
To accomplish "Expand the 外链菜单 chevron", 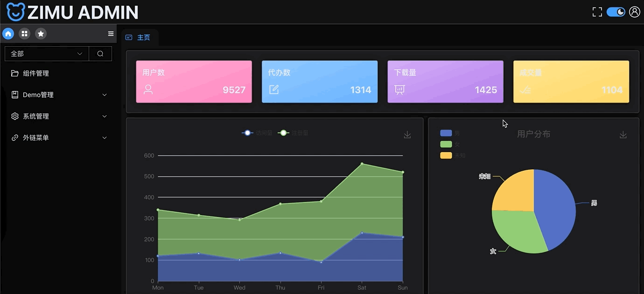I will click(105, 138).
